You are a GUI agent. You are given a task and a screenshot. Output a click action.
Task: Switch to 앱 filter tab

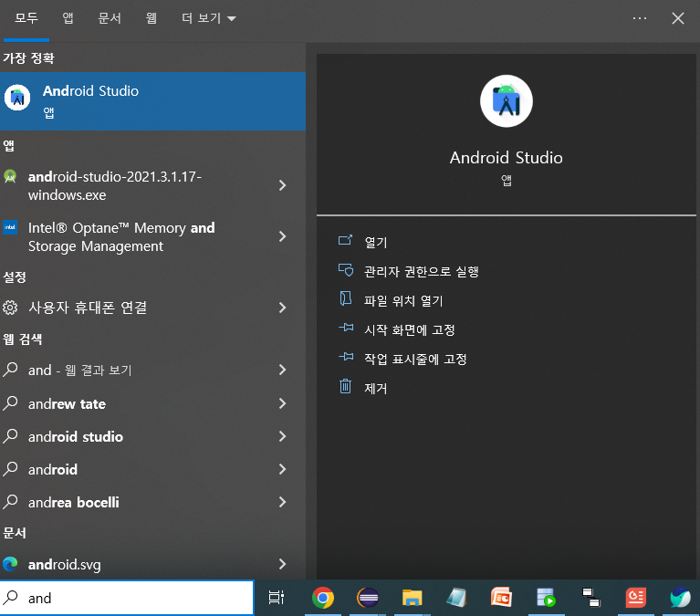coord(68,18)
